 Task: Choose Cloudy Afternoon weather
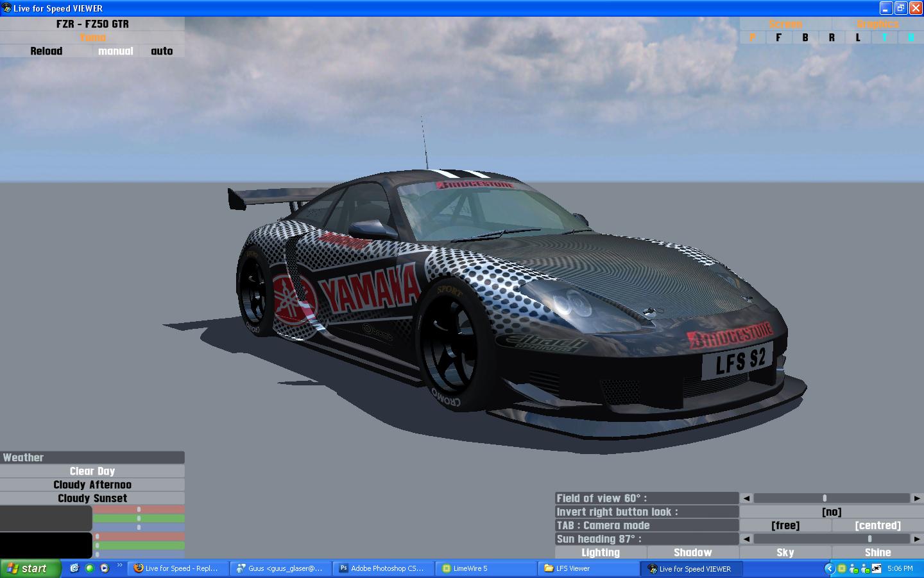tap(92, 484)
